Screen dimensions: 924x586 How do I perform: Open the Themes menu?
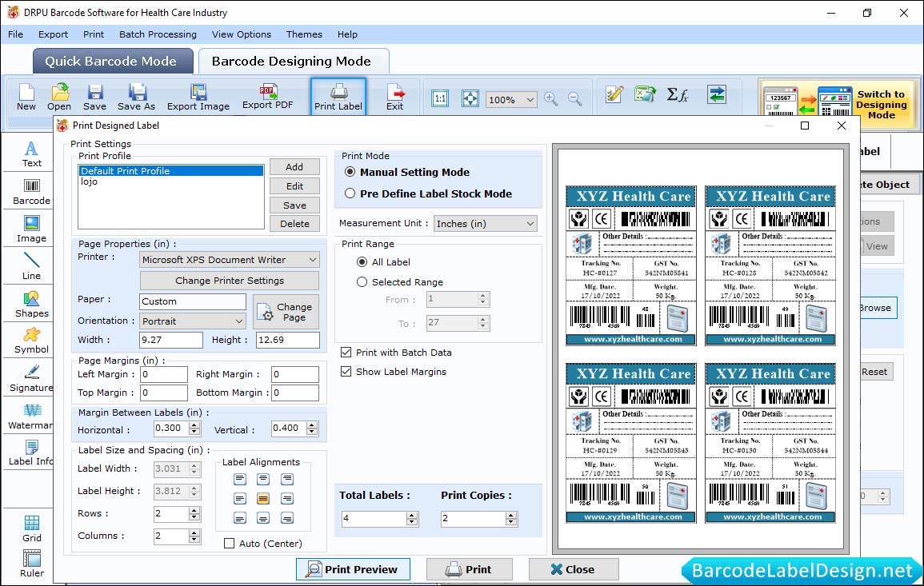(x=304, y=34)
